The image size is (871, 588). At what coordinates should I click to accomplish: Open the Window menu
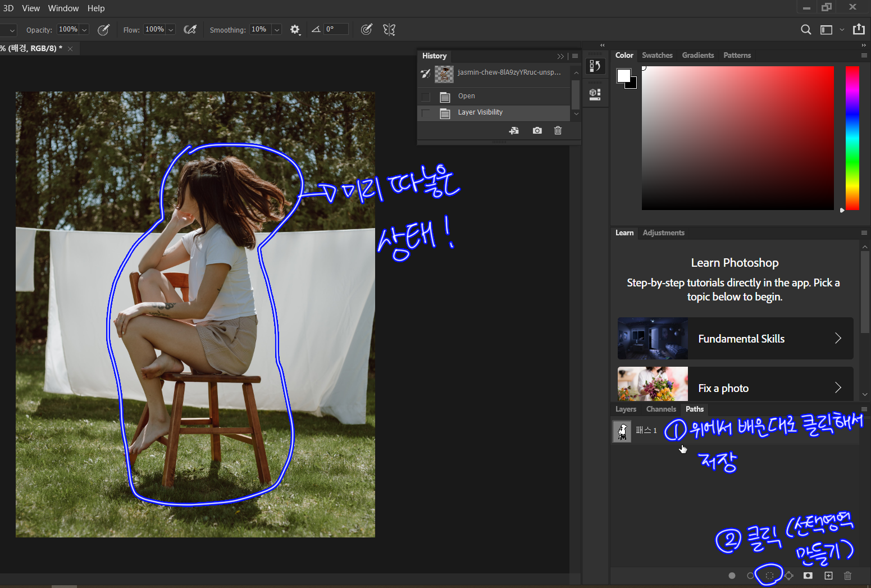[63, 8]
